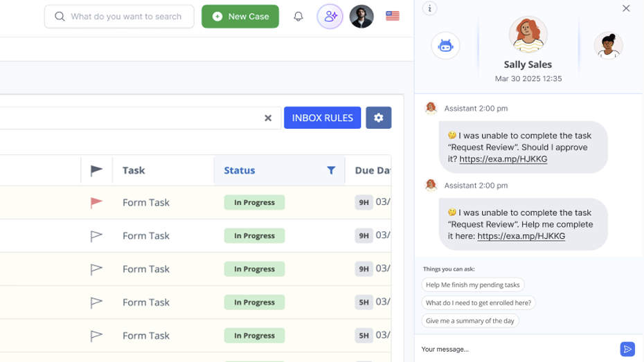Choose 'What do I need to get enrolled here?'
This screenshot has width=644, height=362.
coord(478,303)
